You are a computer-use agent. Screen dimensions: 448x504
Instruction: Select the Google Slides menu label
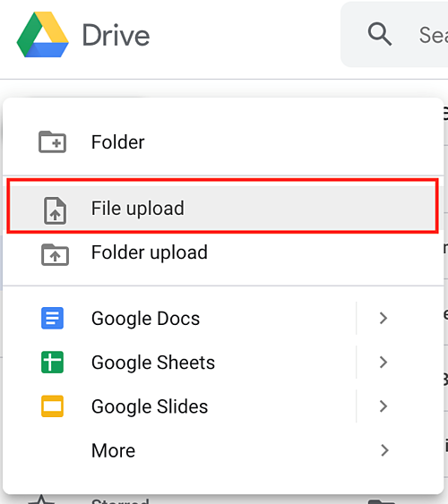(150, 406)
